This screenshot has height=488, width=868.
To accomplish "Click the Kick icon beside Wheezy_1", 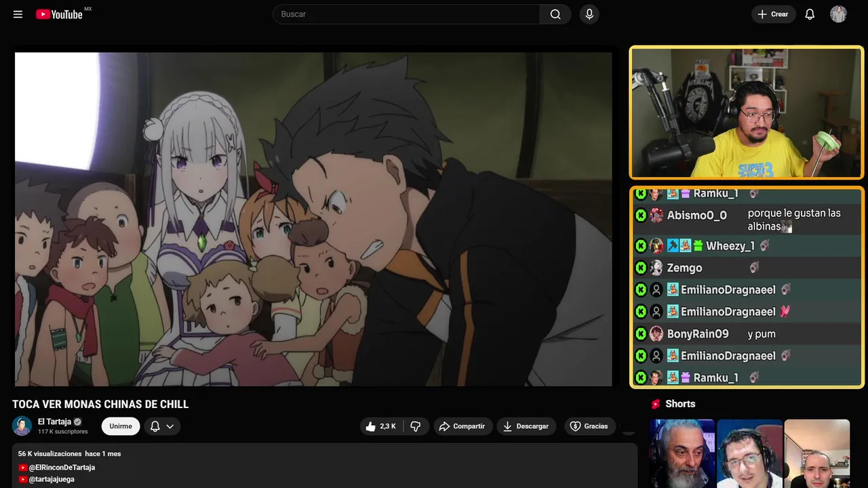I will [641, 246].
